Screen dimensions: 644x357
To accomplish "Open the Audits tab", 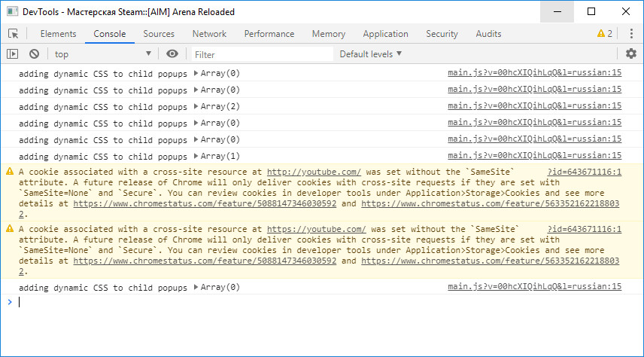I will tap(488, 34).
